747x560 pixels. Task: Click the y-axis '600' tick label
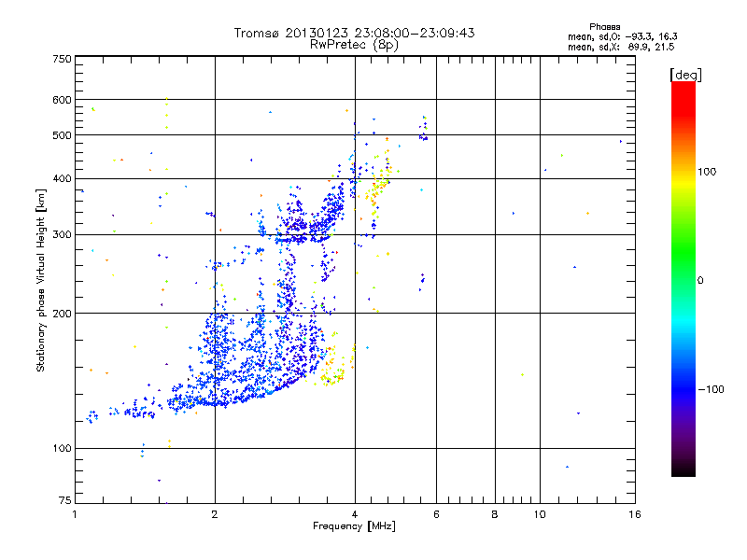[62, 100]
